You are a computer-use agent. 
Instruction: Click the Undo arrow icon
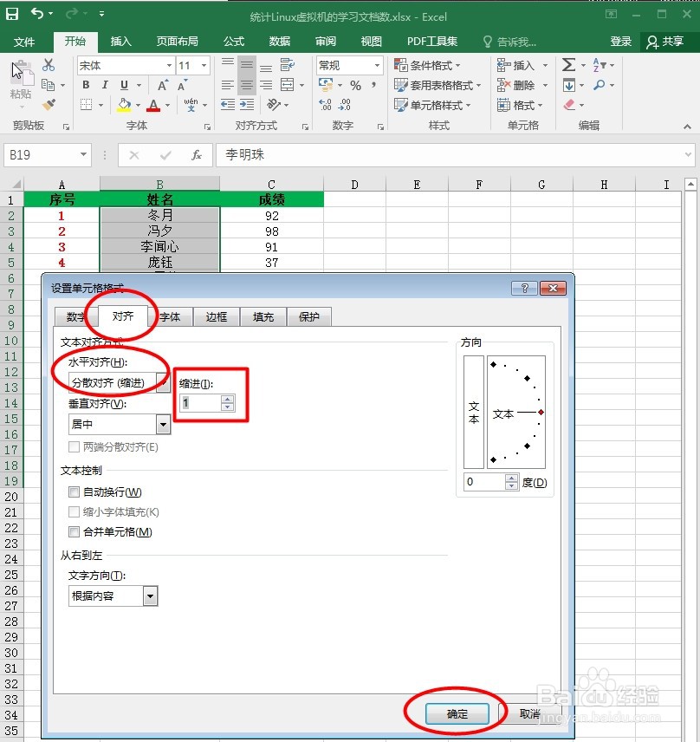click(37, 13)
